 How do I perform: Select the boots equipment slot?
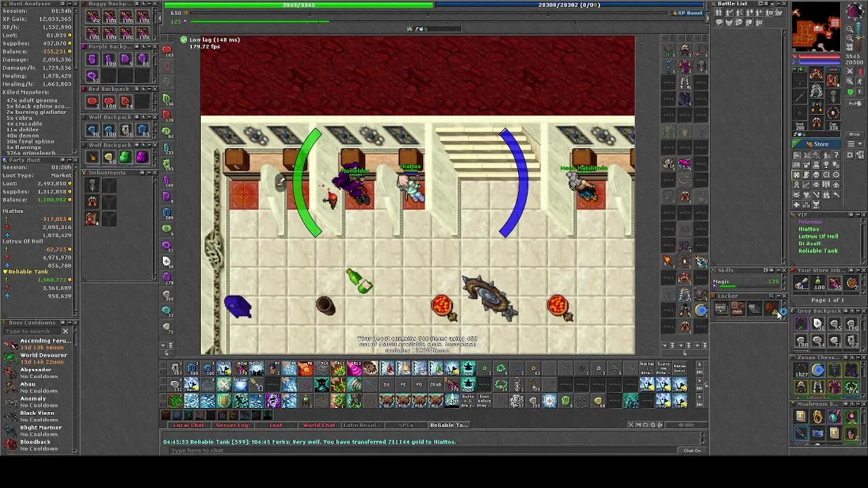[x=816, y=121]
